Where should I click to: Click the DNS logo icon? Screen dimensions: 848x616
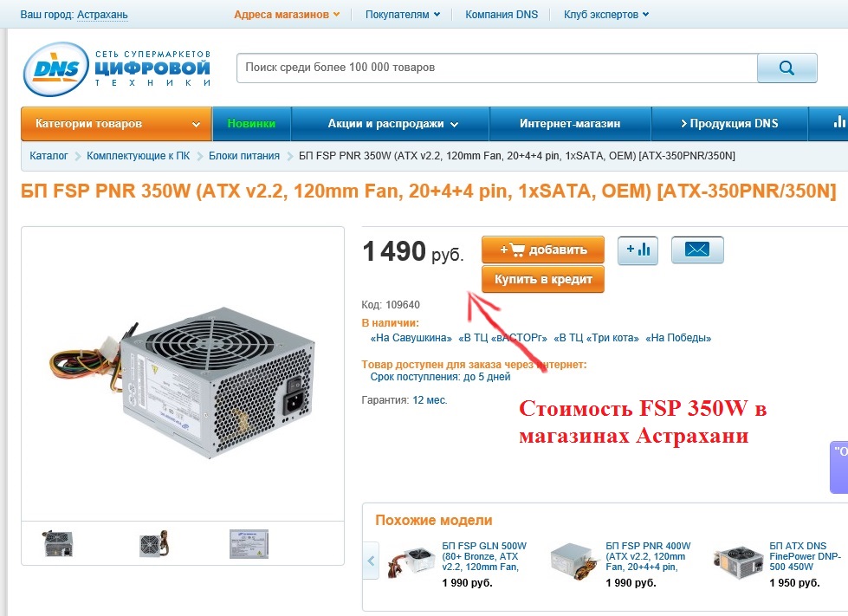[x=55, y=68]
